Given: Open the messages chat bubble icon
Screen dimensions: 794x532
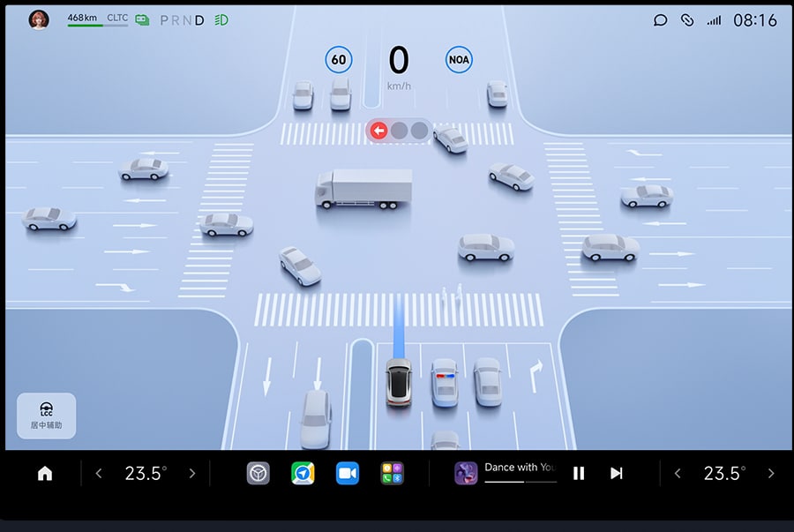Looking at the screenshot, I should (x=660, y=20).
